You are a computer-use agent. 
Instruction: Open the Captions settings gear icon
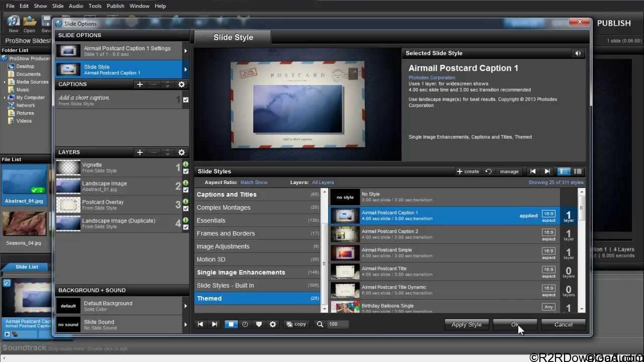(181, 84)
